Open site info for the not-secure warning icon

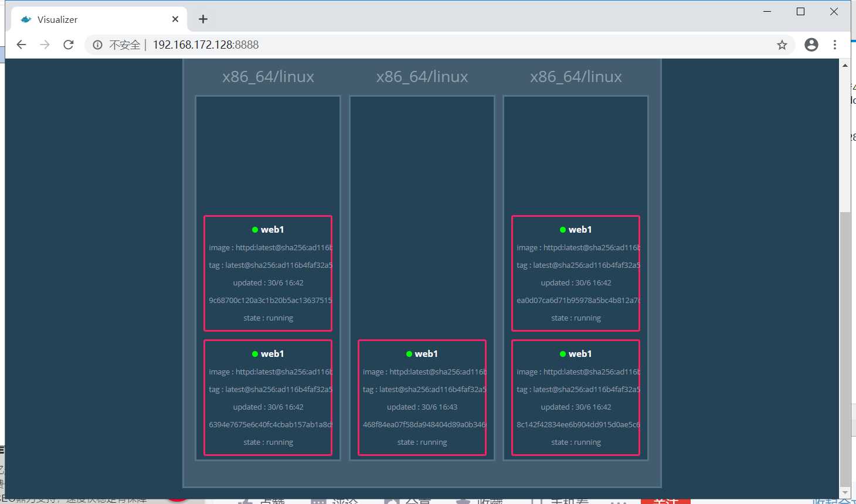97,45
